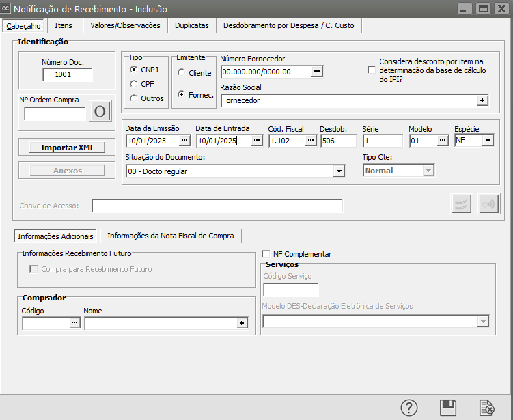Screen dimensions: 513x420
Task: Enable the NF Complementar checkbox
Action: (x=266, y=254)
